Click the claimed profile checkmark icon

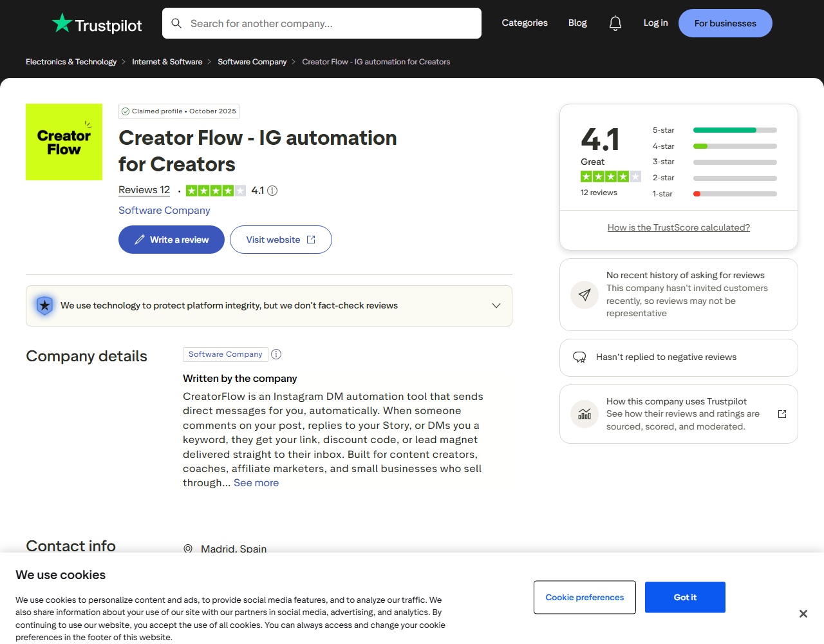coord(126,111)
